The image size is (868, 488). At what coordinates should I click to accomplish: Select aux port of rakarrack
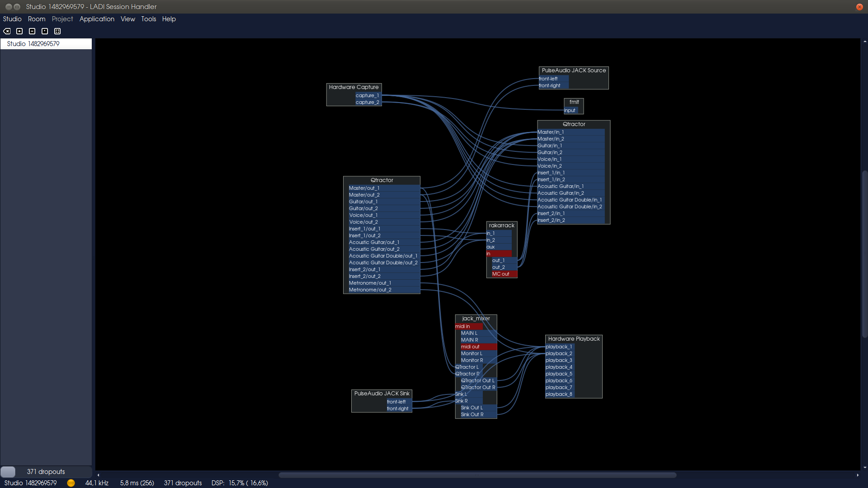click(499, 247)
